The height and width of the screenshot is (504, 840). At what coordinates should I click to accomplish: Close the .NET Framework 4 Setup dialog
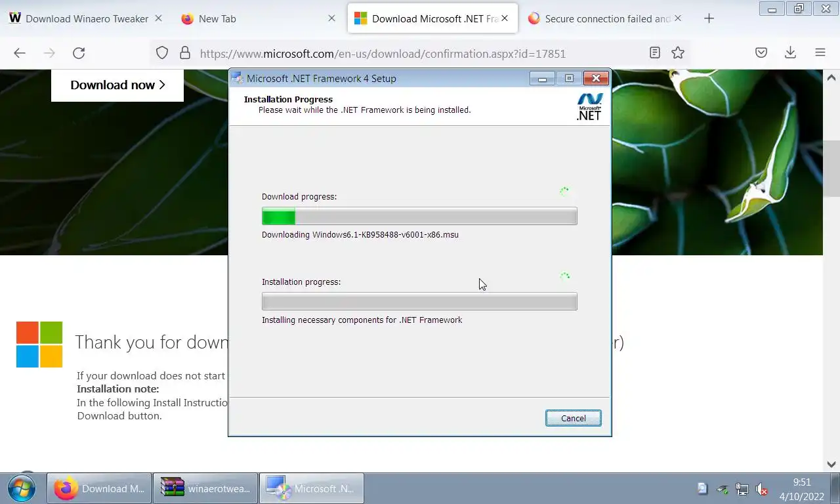595,78
